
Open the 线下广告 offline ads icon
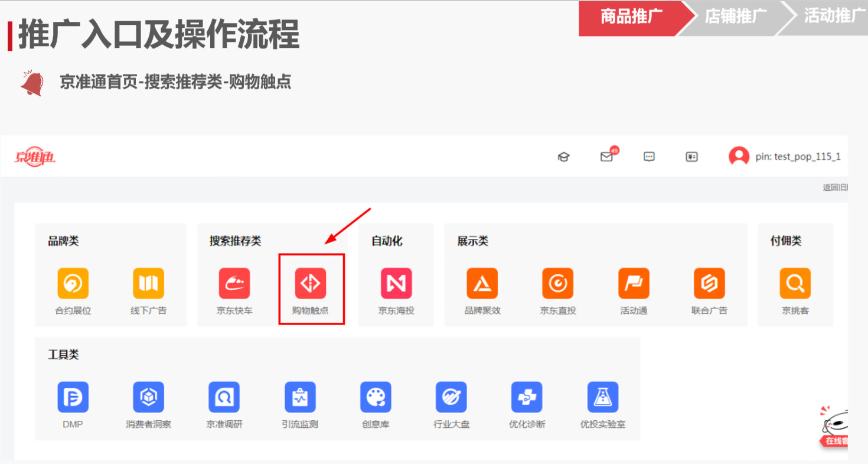(148, 284)
